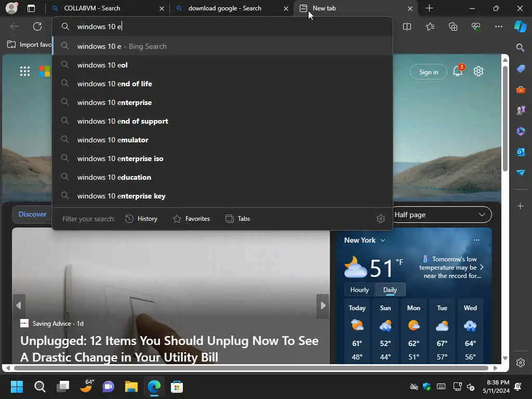Open the profile avatar icon
Viewport: 532px width, 399px height.
11,8
